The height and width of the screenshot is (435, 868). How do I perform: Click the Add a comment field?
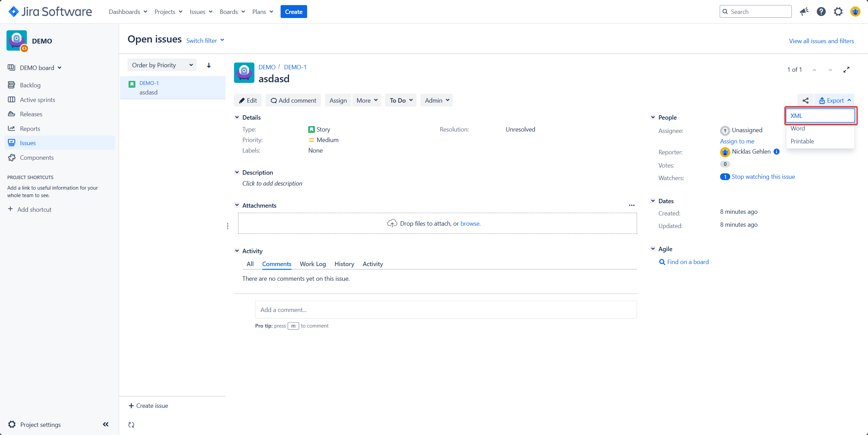[x=446, y=310]
